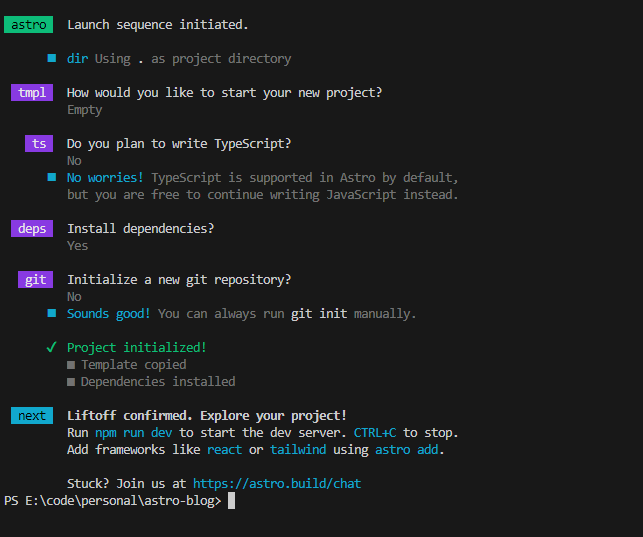Click the npm run dev command text
Image resolution: width=643 pixels, height=537 pixels.
point(134,433)
